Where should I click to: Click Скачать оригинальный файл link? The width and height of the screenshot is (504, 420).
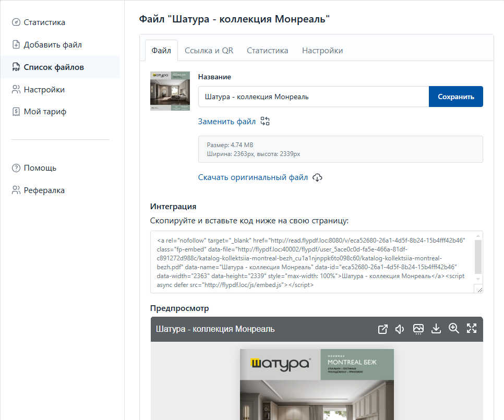(253, 177)
